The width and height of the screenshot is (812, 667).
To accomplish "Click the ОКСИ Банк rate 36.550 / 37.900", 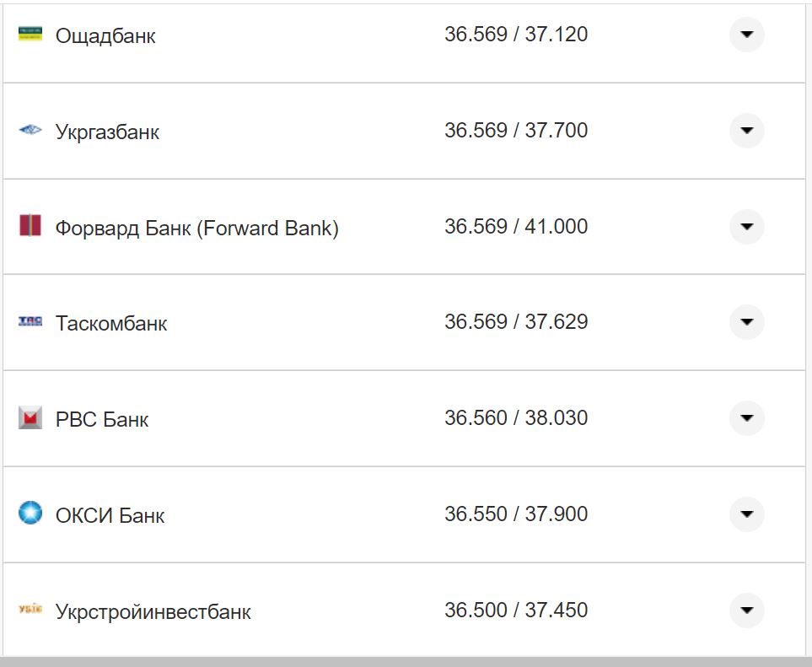I will [x=516, y=514].
